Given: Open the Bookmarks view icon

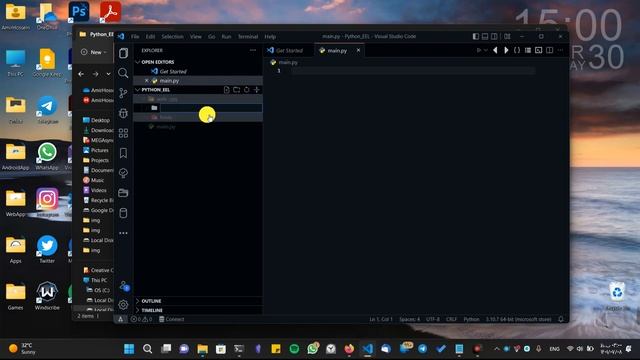Looking at the screenshot, I should (123, 153).
